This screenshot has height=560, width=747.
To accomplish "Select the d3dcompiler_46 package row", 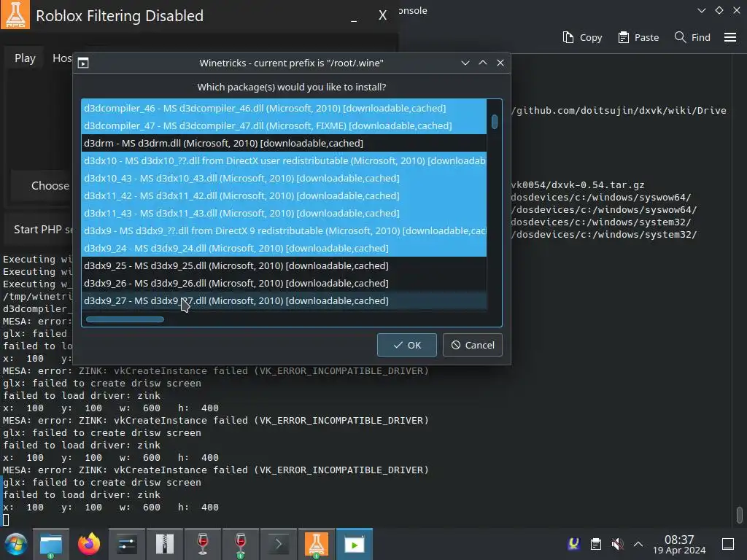I will pyautogui.click(x=284, y=108).
